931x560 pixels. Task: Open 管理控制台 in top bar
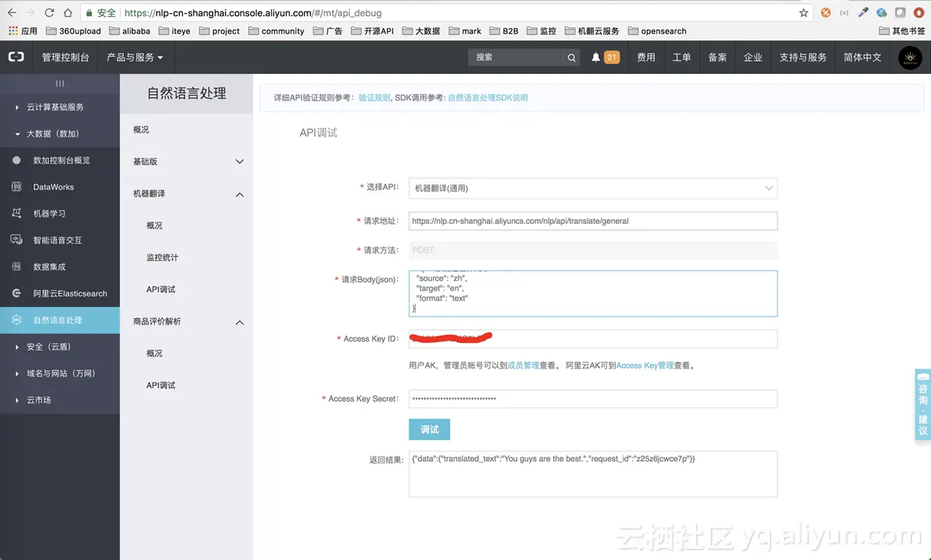pyautogui.click(x=65, y=57)
